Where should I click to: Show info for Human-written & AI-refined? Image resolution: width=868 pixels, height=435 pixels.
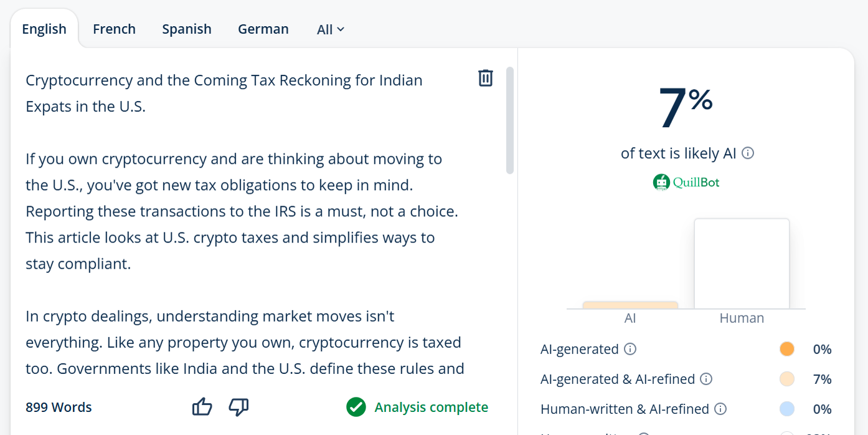[x=720, y=409]
